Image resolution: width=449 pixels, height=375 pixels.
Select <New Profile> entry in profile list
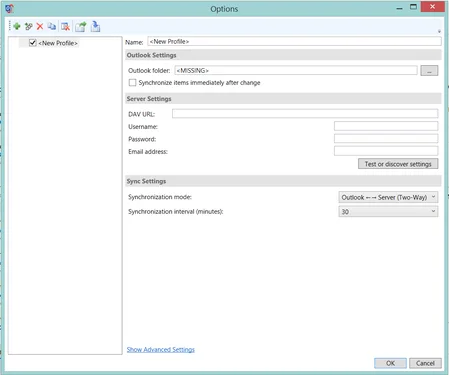58,43
